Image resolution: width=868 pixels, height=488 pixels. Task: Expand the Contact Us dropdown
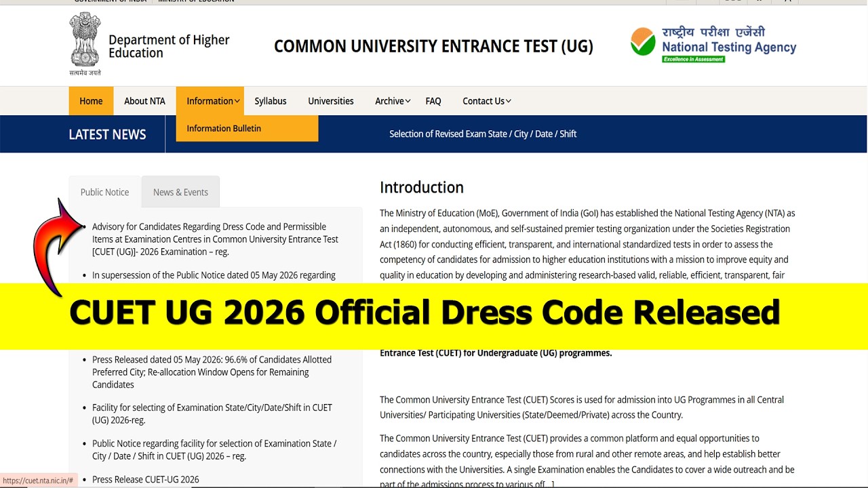point(487,101)
